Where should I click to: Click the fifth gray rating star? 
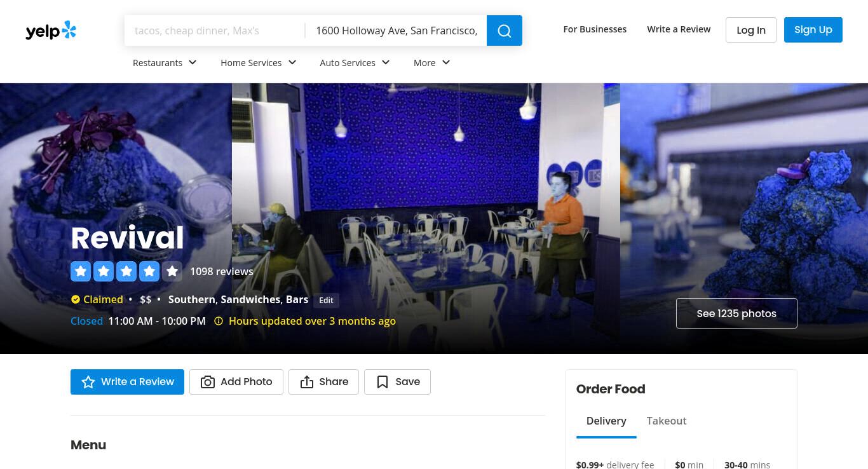pyautogui.click(x=172, y=271)
